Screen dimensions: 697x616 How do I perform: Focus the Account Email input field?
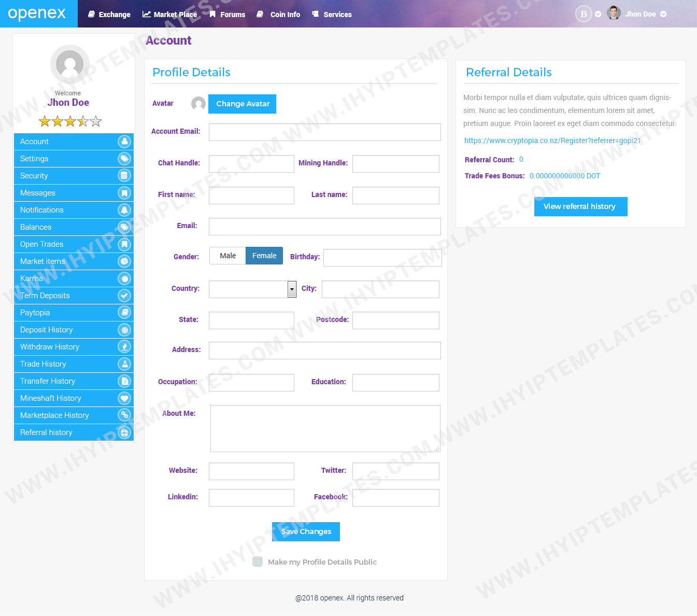click(324, 132)
